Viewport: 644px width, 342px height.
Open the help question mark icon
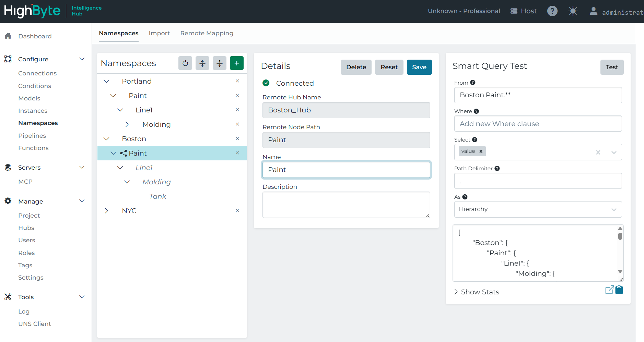[552, 11]
